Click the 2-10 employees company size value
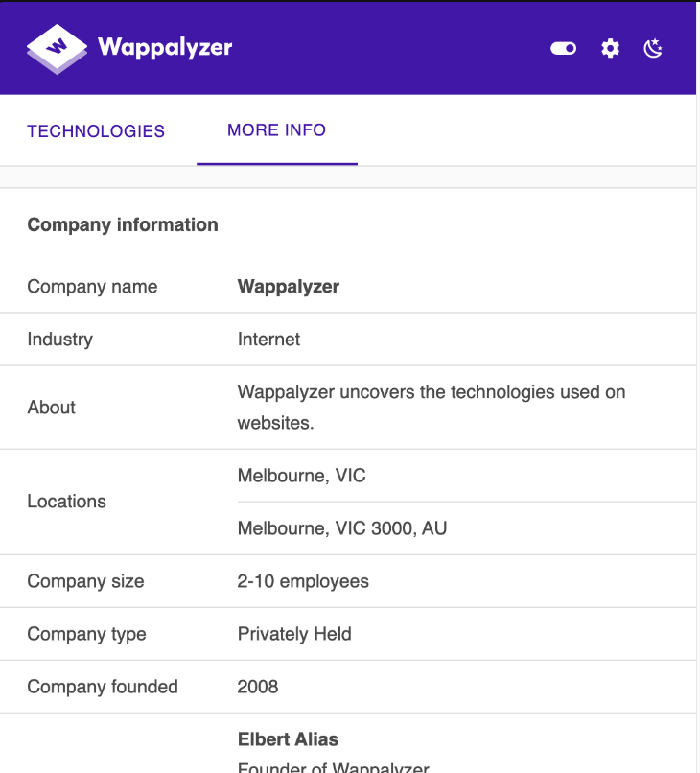 click(x=303, y=581)
